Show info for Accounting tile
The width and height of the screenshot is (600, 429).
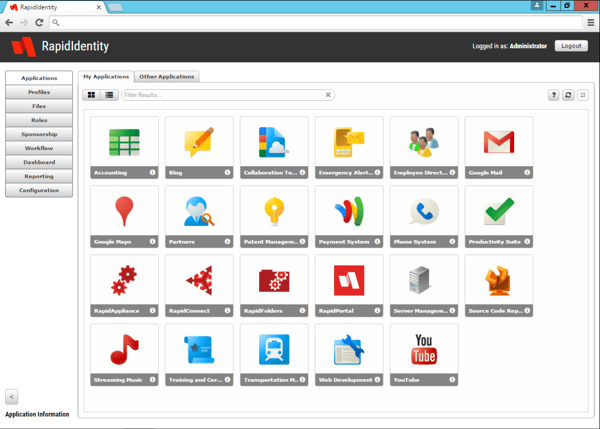152,173
